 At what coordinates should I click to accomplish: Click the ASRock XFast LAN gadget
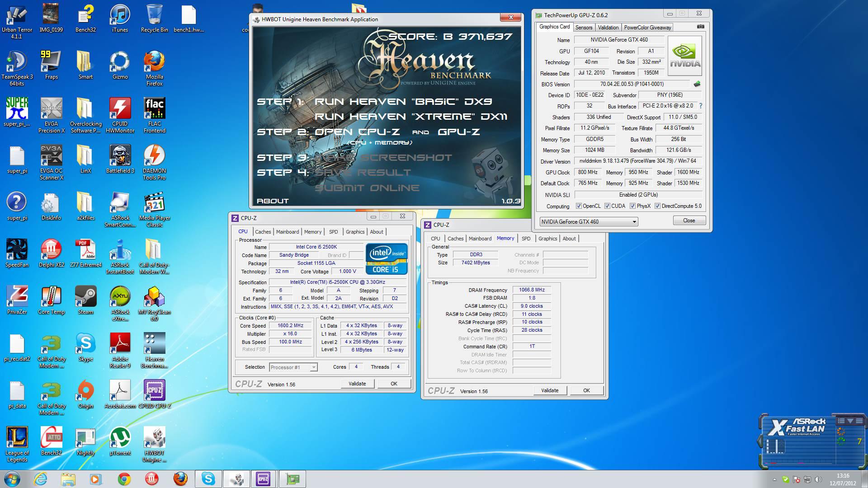(812, 441)
